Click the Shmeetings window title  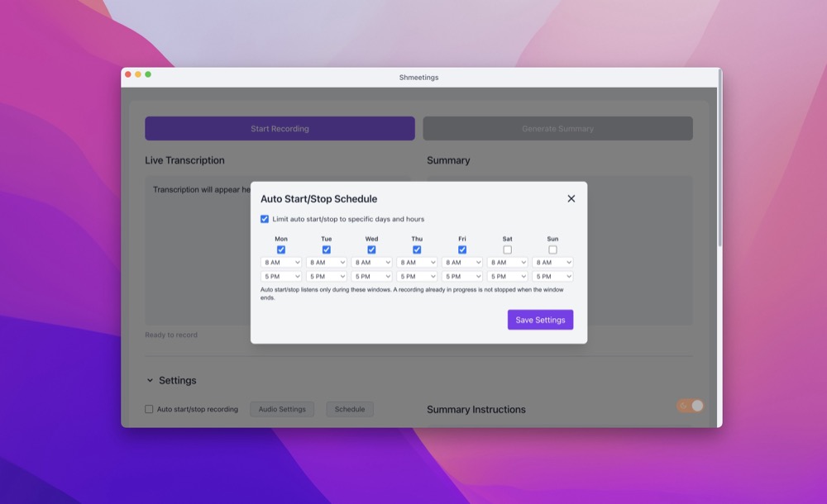tap(418, 77)
